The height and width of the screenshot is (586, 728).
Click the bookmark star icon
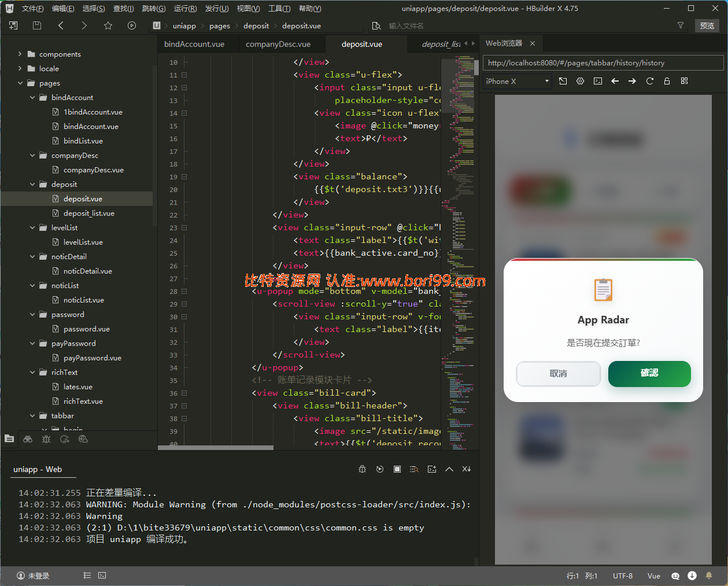(x=108, y=25)
